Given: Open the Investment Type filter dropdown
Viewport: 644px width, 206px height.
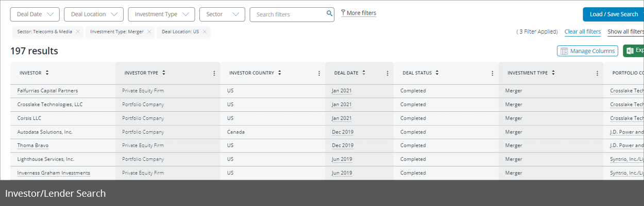Looking at the screenshot, I should point(161,14).
